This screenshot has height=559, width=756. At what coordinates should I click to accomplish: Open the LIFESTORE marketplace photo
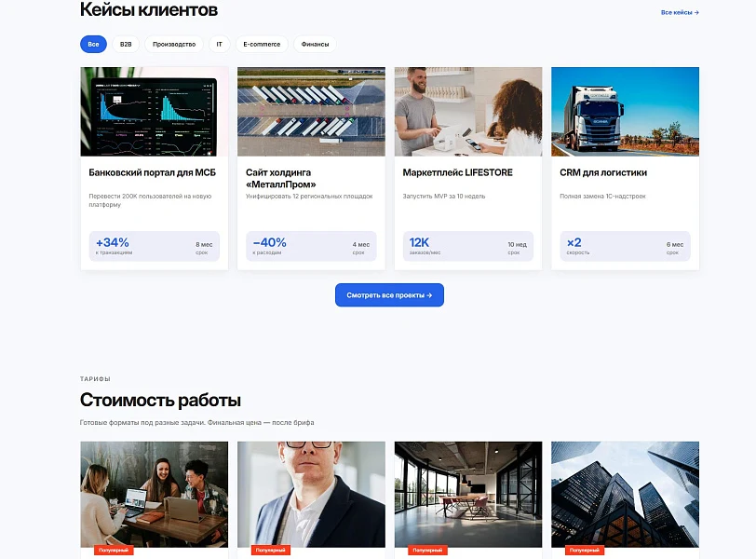(x=468, y=112)
